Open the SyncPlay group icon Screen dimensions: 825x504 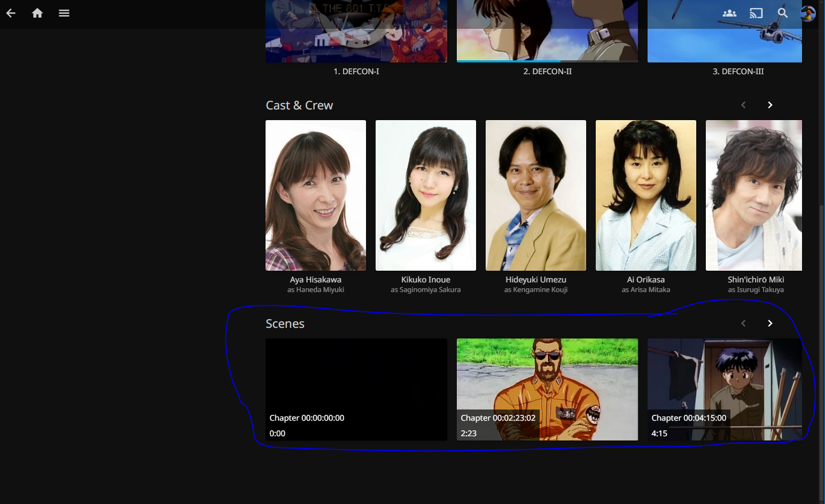[x=729, y=13]
